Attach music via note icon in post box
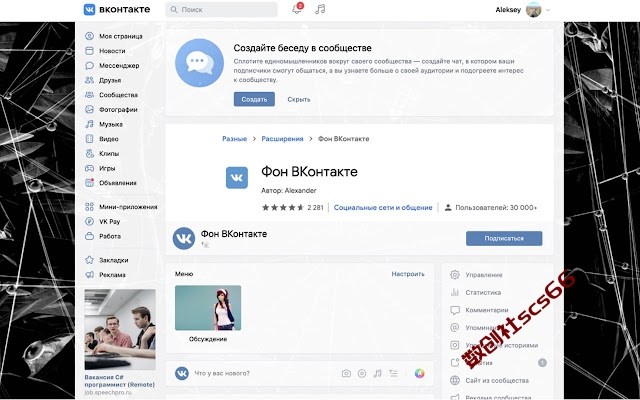 pyautogui.click(x=378, y=373)
